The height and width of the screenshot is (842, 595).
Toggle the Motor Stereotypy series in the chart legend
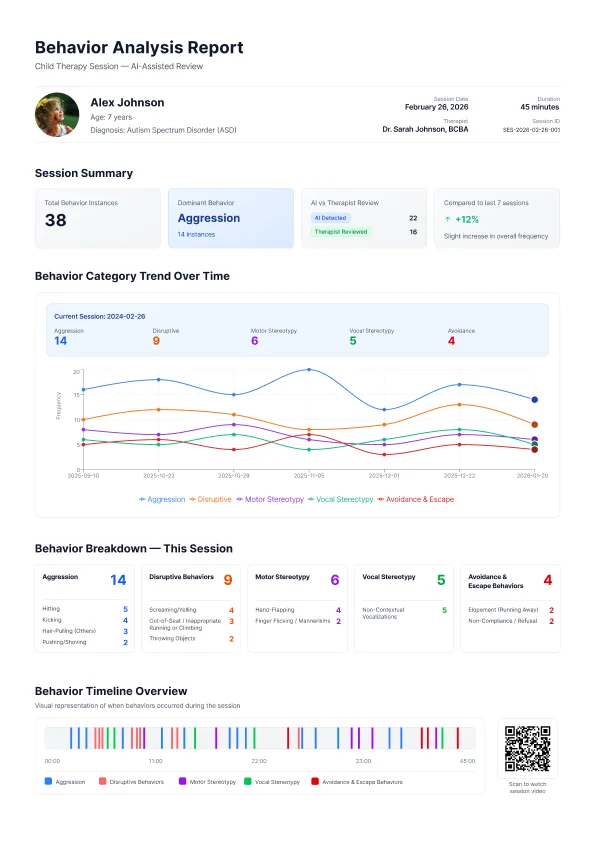[270, 499]
